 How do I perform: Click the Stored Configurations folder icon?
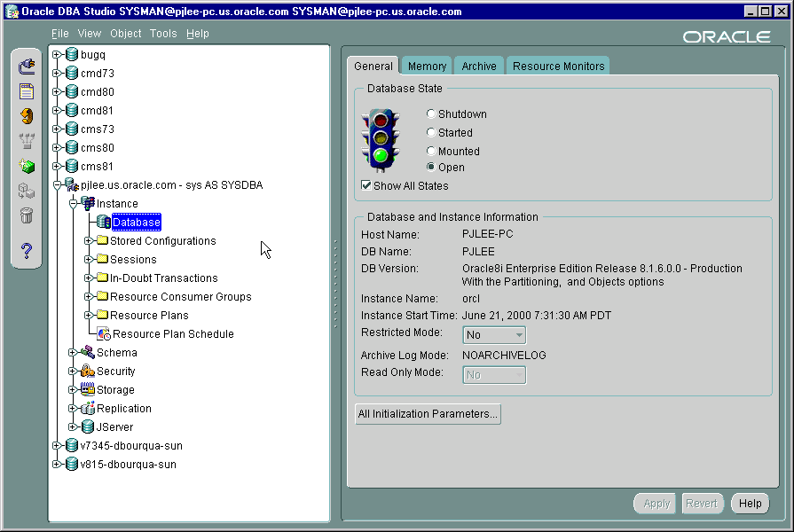102,240
